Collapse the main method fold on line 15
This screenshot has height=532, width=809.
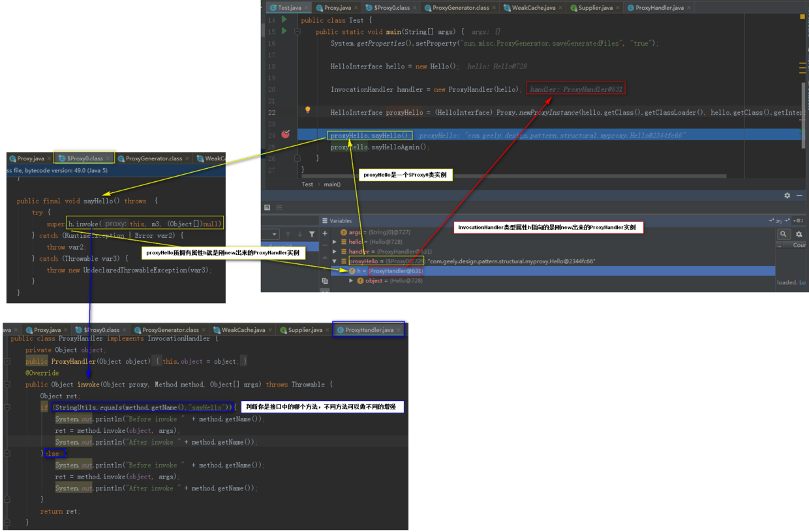(297, 31)
